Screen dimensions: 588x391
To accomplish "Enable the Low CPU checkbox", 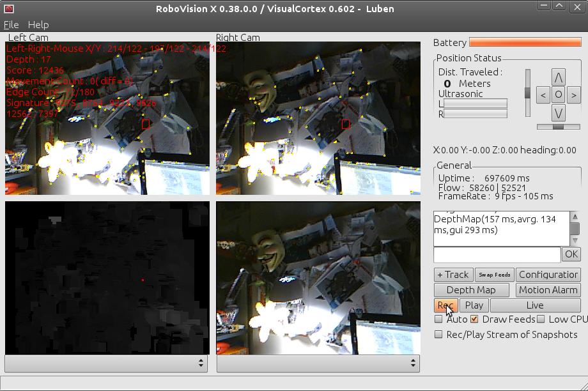I will [540, 319].
